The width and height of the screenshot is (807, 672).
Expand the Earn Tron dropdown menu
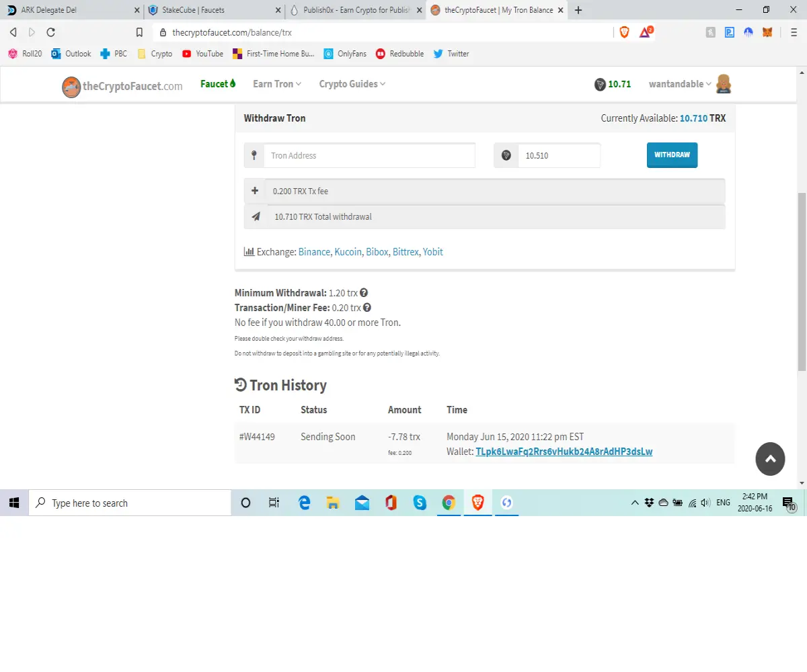[x=277, y=84]
